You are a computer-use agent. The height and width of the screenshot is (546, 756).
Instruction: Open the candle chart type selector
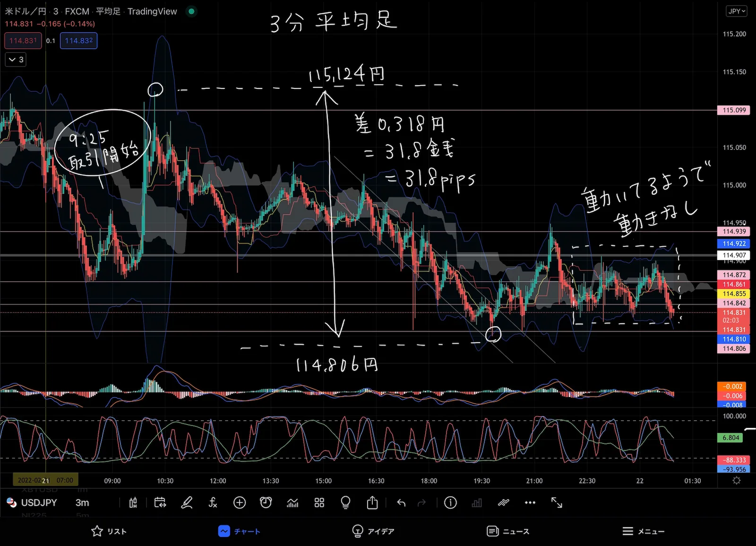[x=133, y=503]
